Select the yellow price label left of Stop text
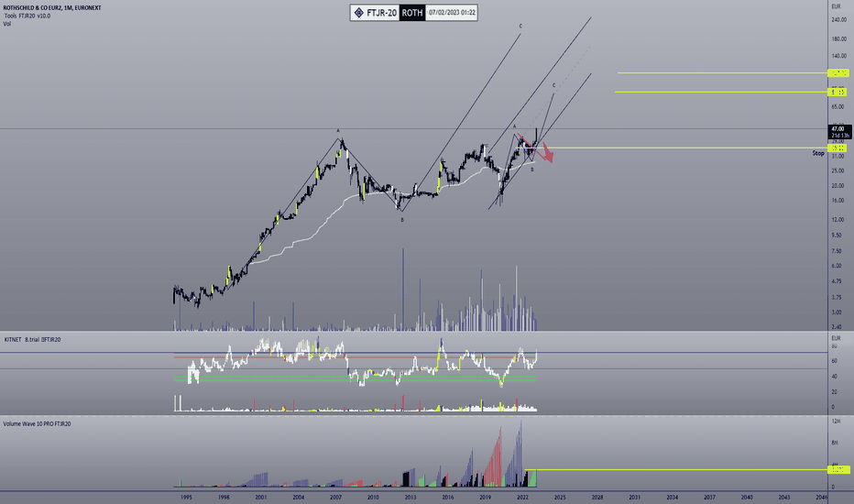Screen dimensions: 854x504 pyautogui.click(x=838, y=148)
